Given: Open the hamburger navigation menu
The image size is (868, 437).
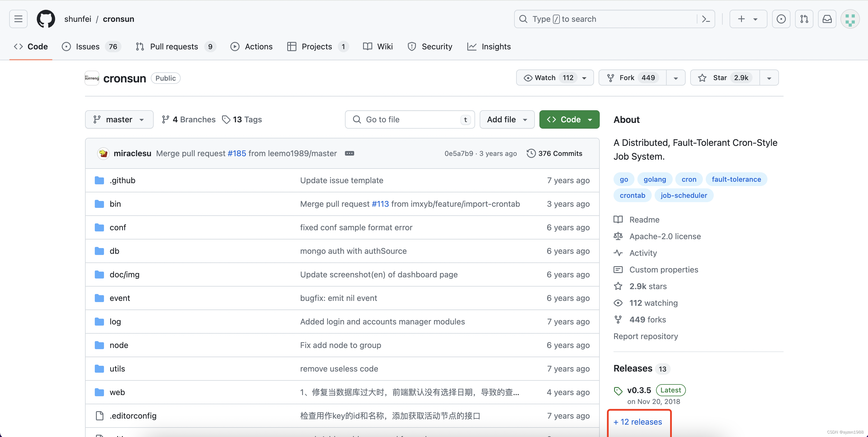Looking at the screenshot, I should (x=18, y=19).
